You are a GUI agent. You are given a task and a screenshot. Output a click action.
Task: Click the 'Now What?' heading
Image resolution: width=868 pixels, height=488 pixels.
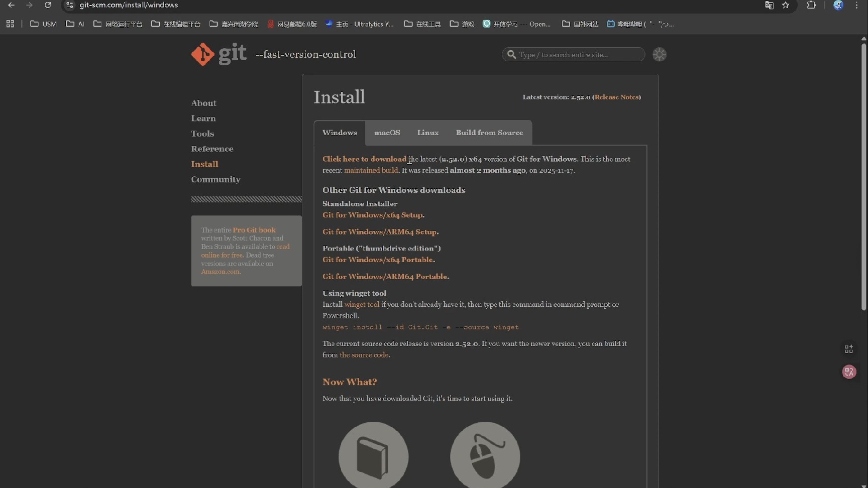[350, 382]
